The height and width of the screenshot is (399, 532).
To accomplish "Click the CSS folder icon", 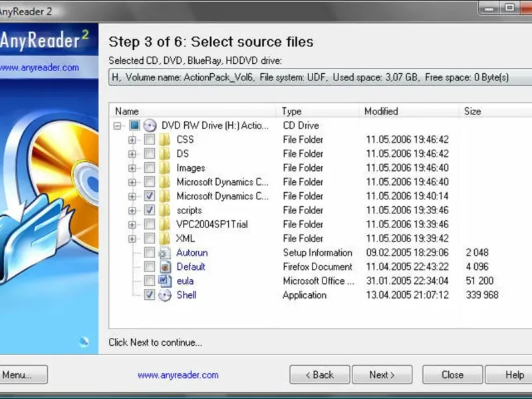I will [165, 140].
